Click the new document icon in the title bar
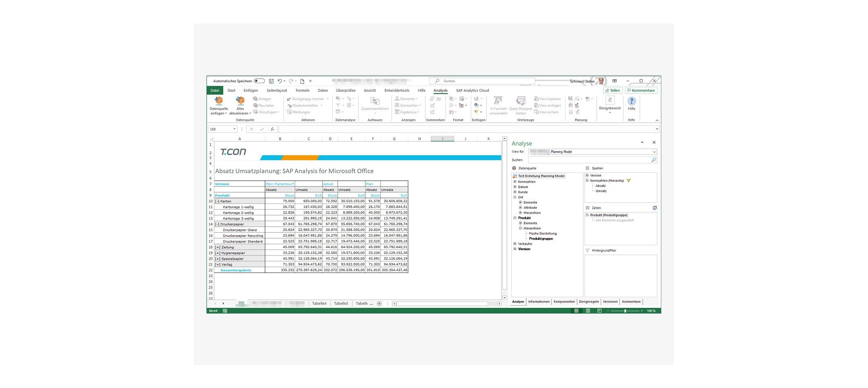The image size is (868, 388). pos(302,81)
